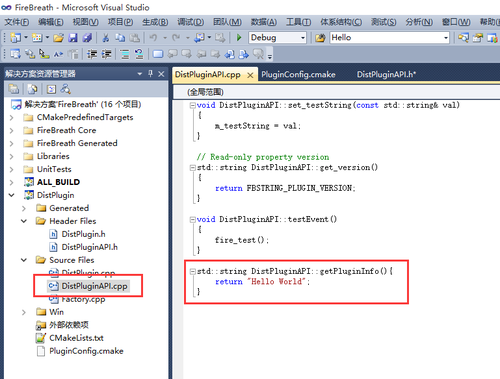The width and height of the screenshot is (500, 379).
Task: Close the Solution Explorer panel
Action: [x=161, y=74]
